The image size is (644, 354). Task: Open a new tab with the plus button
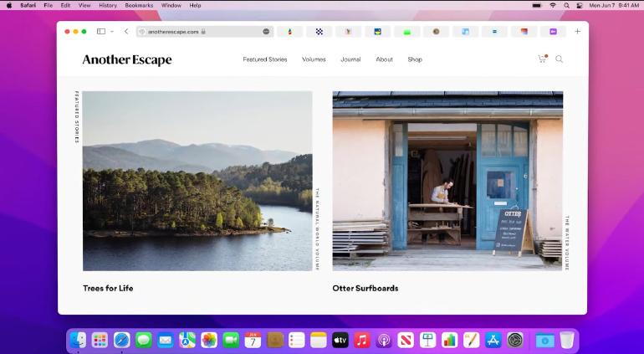[x=577, y=31]
